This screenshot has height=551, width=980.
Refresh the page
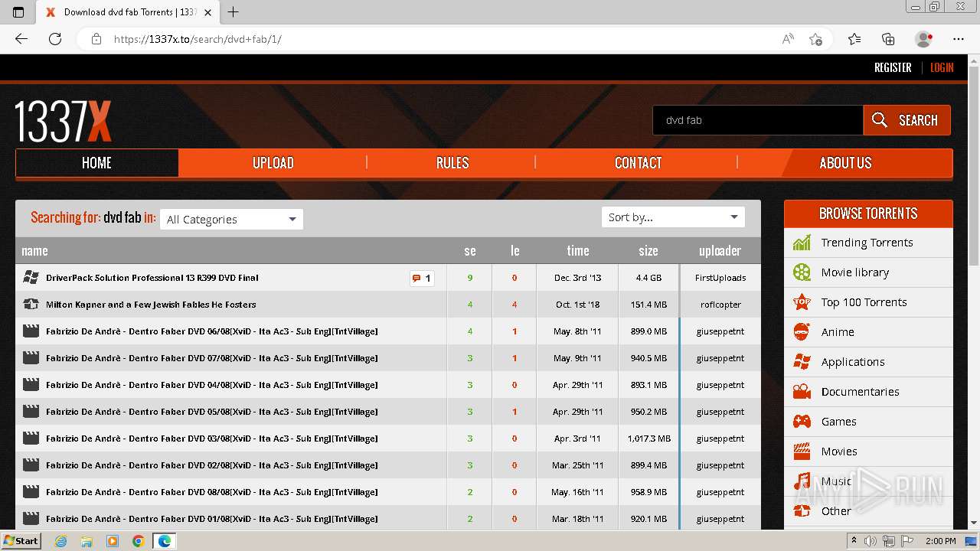coord(55,39)
